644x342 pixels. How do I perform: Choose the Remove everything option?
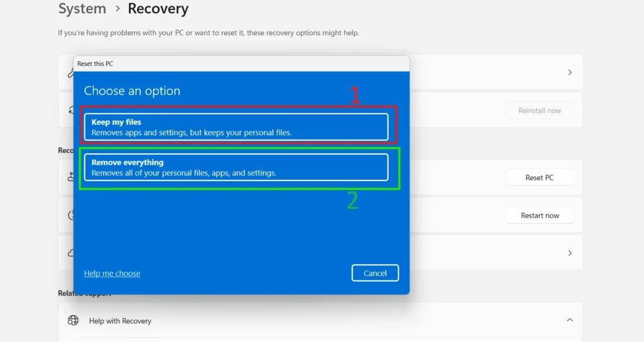[x=236, y=167]
